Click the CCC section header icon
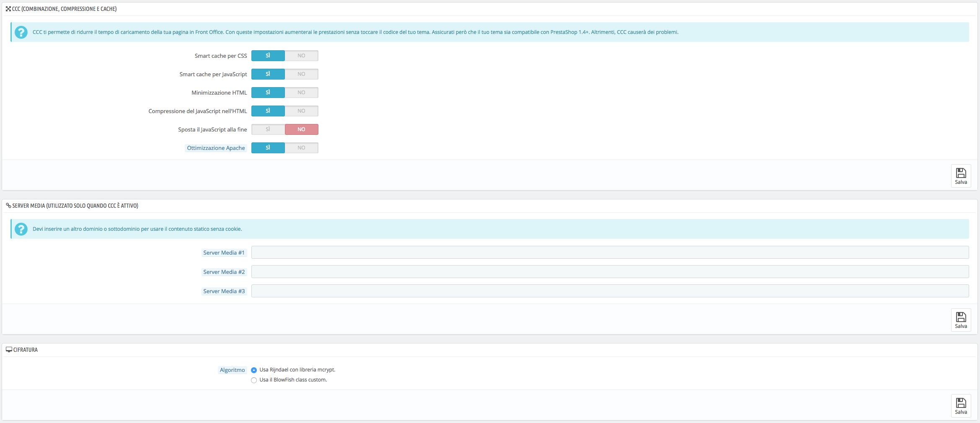This screenshot has width=980, height=423. pyautogui.click(x=8, y=9)
